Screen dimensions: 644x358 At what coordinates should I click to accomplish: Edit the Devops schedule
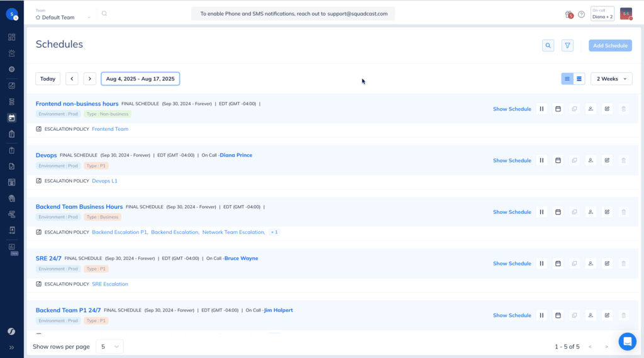tap(607, 160)
